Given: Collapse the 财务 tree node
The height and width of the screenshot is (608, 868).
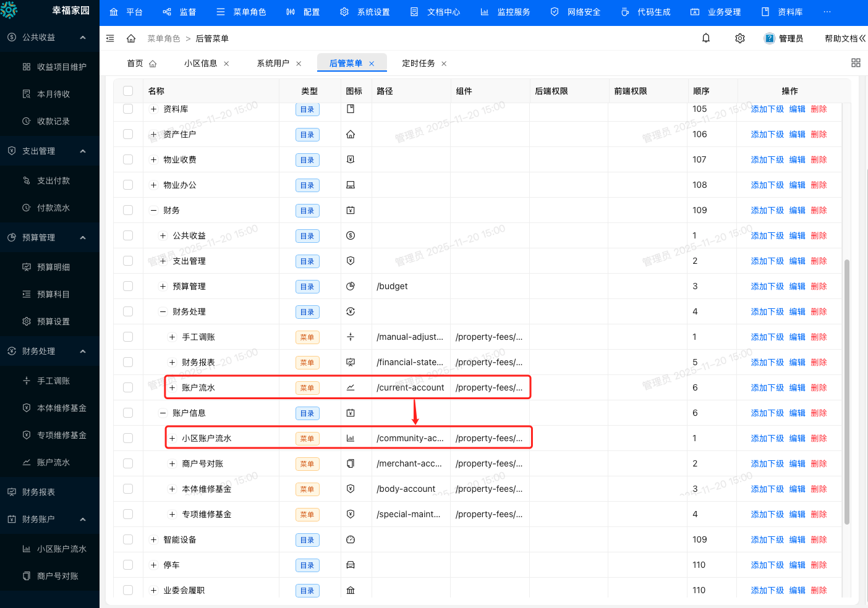Looking at the screenshot, I should [x=154, y=210].
